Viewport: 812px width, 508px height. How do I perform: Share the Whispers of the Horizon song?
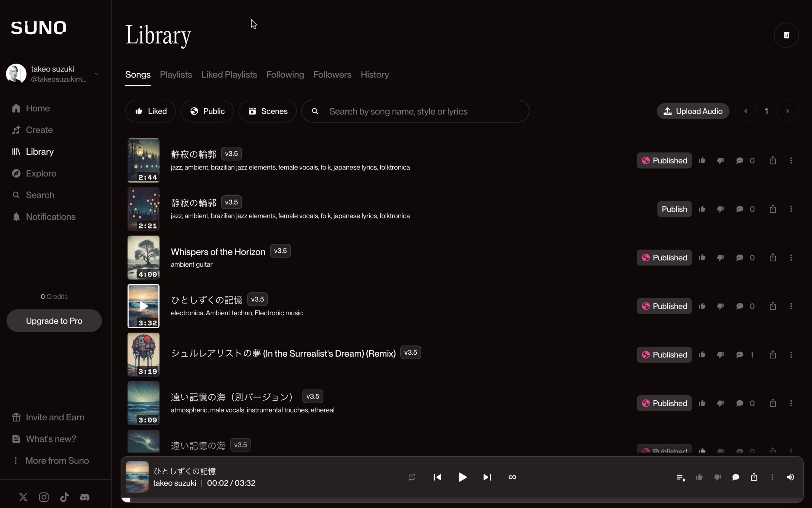tap(773, 257)
